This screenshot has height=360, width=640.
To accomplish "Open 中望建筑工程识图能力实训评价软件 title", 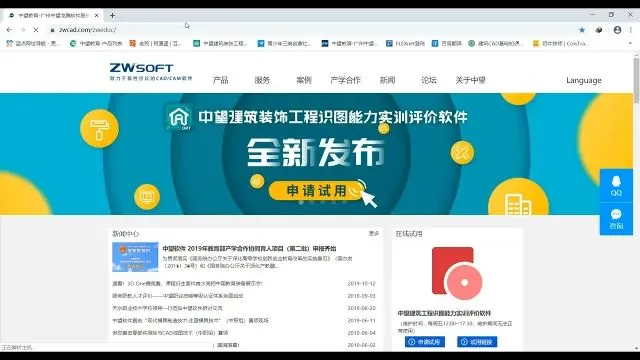I will (x=444, y=313).
